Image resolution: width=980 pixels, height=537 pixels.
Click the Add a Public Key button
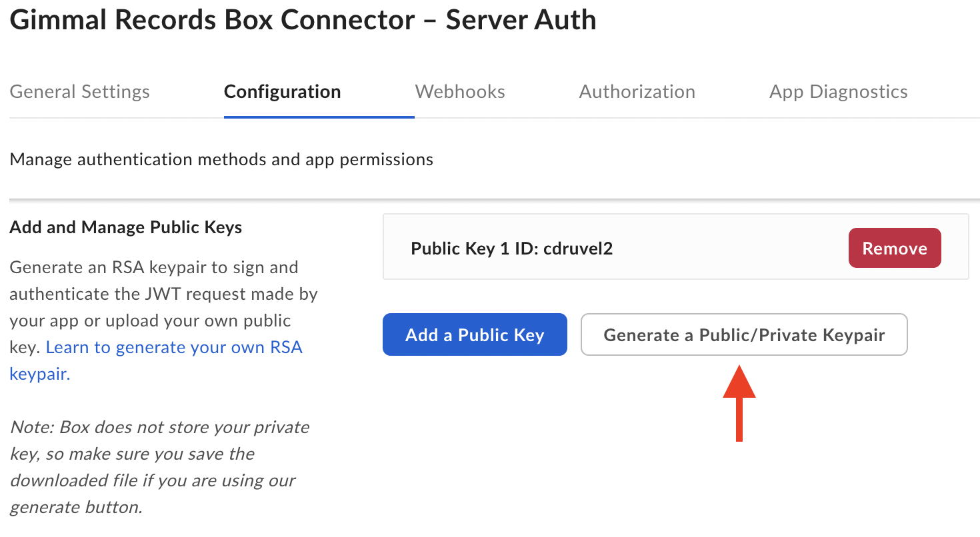[x=475, y=334]
